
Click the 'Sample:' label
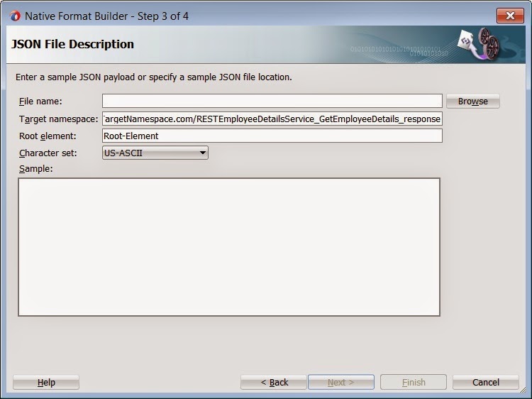click(x=36, y=169)
